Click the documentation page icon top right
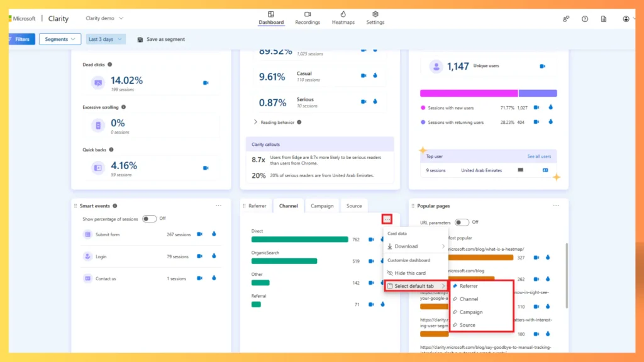The width and height of the screenshot is (644, 362). pos(603,19)
